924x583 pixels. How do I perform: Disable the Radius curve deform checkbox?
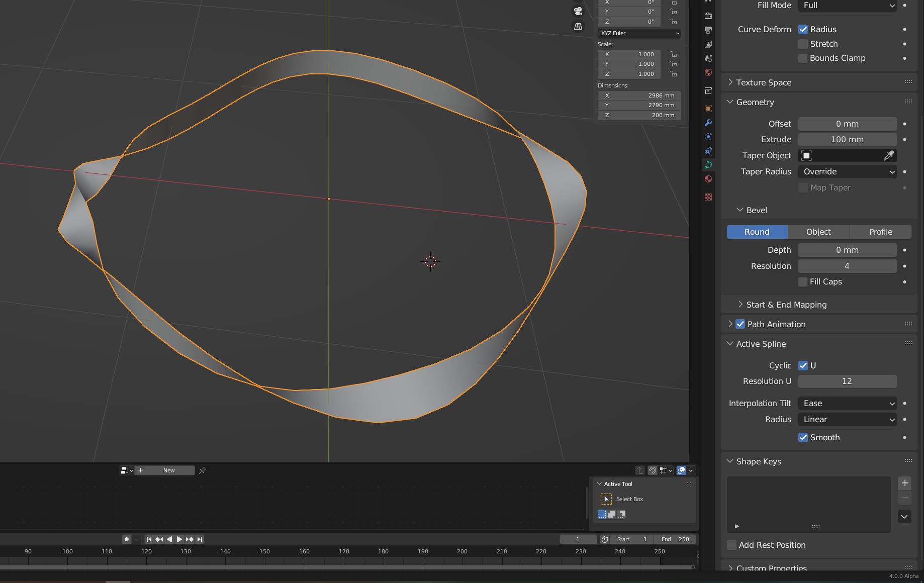(803, 30)
